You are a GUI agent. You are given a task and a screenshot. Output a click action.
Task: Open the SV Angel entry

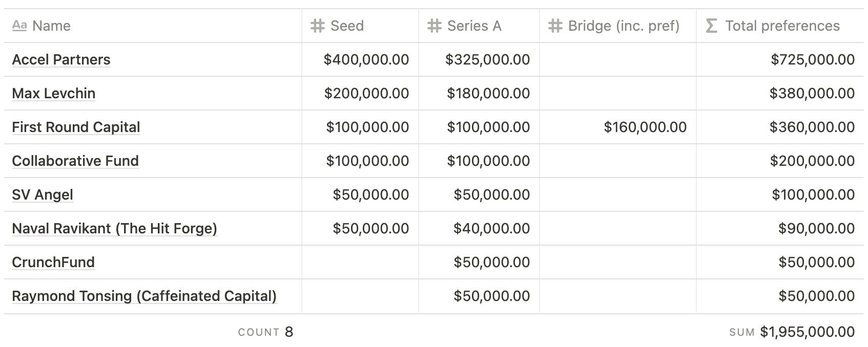43,195
